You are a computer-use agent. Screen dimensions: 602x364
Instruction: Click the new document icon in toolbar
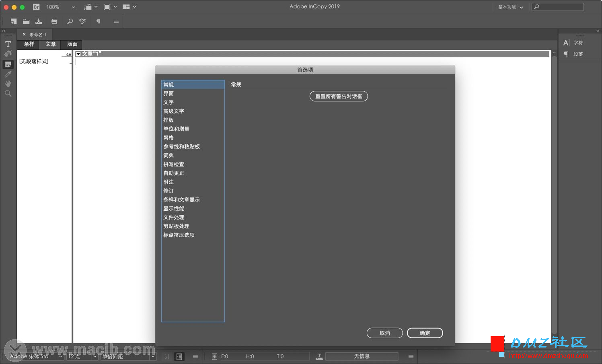pos(14,21)
